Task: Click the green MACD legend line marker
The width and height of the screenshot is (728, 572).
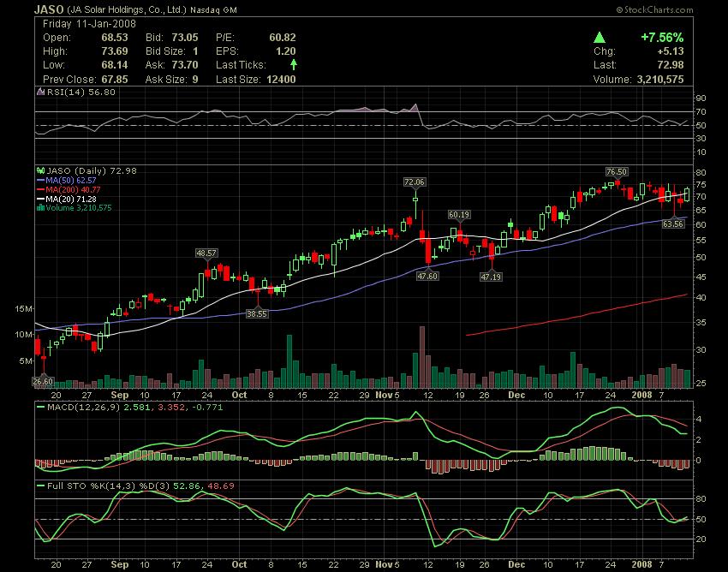Action: [41, 408]
